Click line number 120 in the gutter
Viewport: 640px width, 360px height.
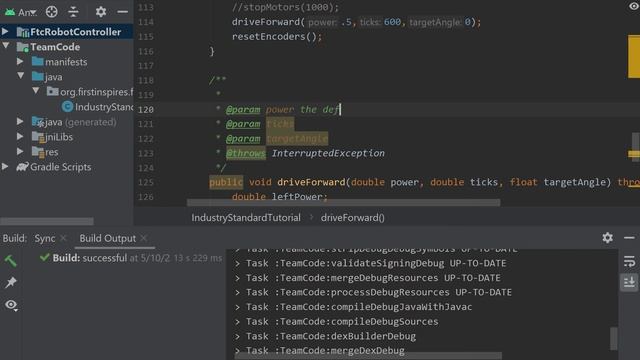(x=146, y=109)
